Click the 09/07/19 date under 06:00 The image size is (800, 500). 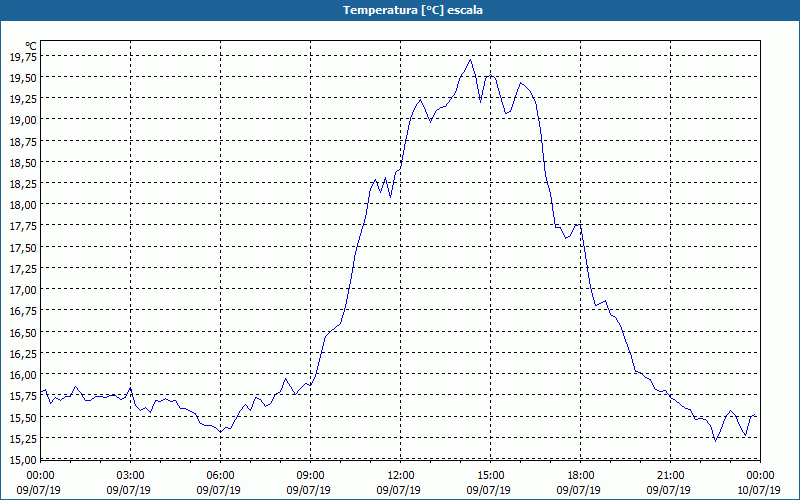pyautogui.click(x=218, y=490)
